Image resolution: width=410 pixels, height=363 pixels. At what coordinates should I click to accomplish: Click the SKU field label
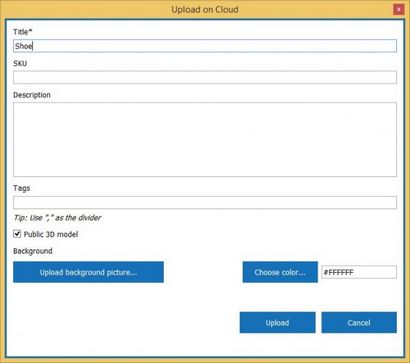[x=20, y=63]
